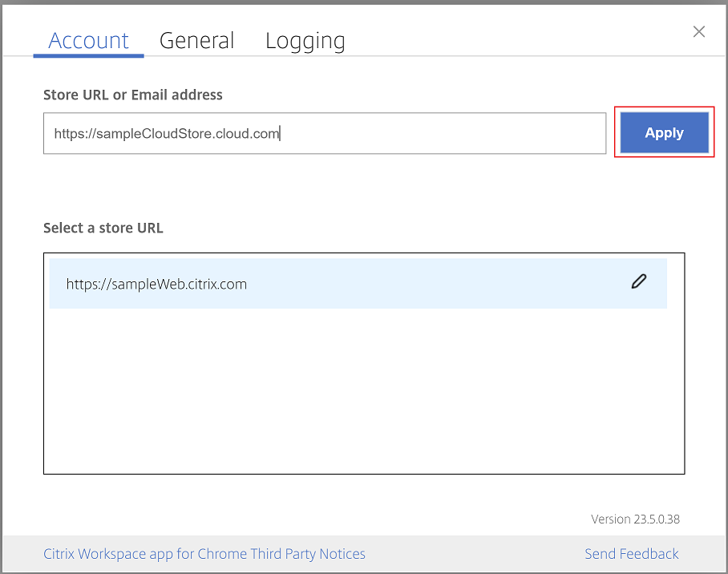Select the https://sampleWeb.citrix.com store URL text
The height and width of the screenshot is (574, 728).
(156, 284)
